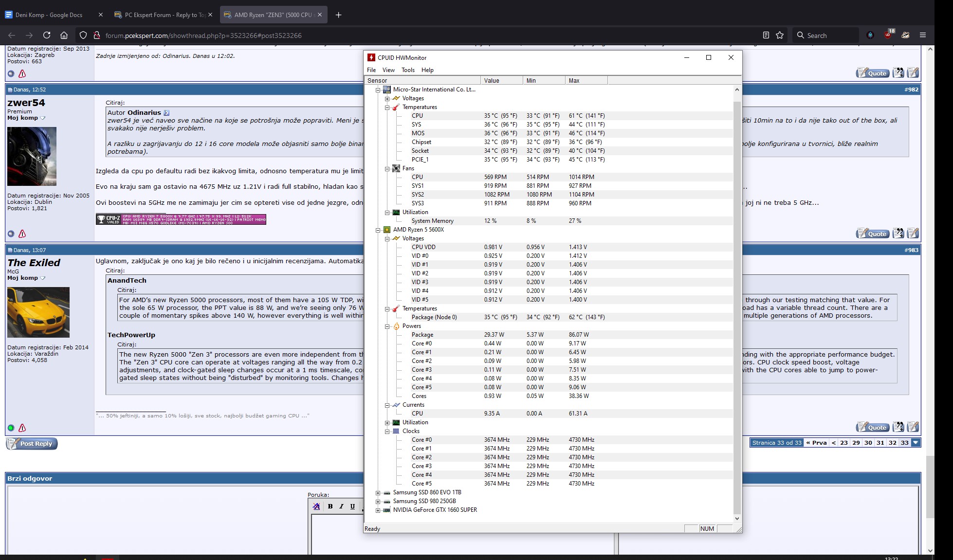
Task: Open the Tools menu in HWMonitor
Action: (407, 70)
